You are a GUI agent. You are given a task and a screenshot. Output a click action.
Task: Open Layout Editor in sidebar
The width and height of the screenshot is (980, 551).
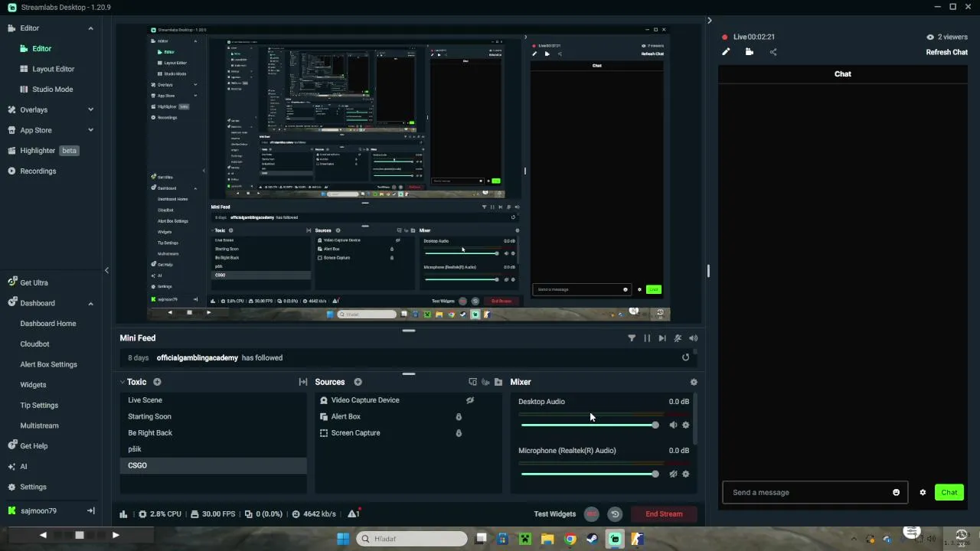pyautogui.click(x=54, y=69)
